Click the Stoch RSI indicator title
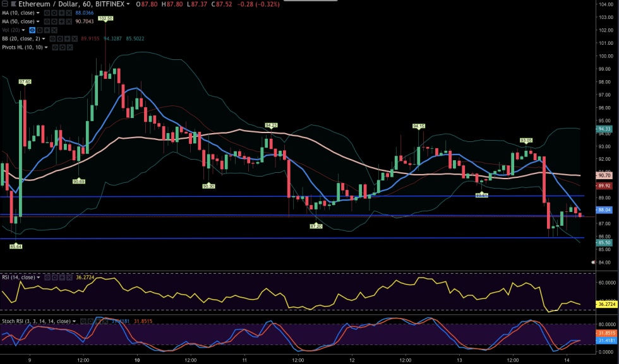619x364 pixels. pos(35,321)
